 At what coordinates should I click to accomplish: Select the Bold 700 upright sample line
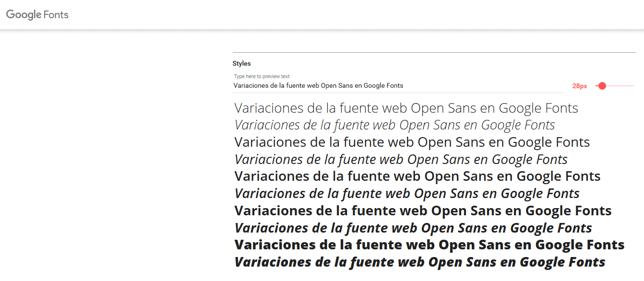point(423,211)
